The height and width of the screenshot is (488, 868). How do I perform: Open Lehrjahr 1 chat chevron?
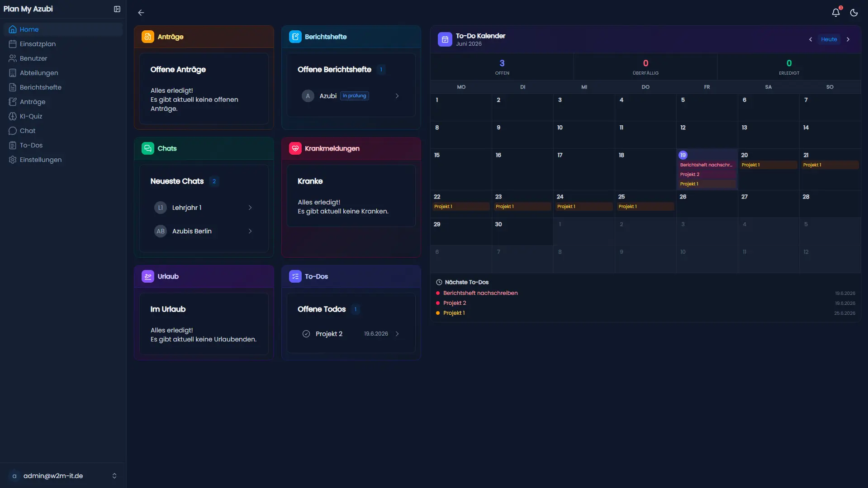point(250,208)
